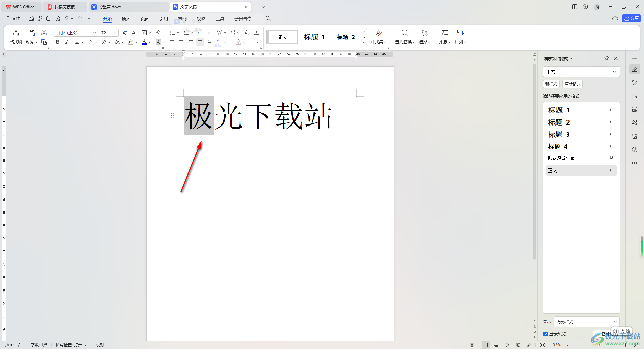Decrease font size with A- icon
The height and width of the screenshot is (349, 644).
[x=134, y=33]
